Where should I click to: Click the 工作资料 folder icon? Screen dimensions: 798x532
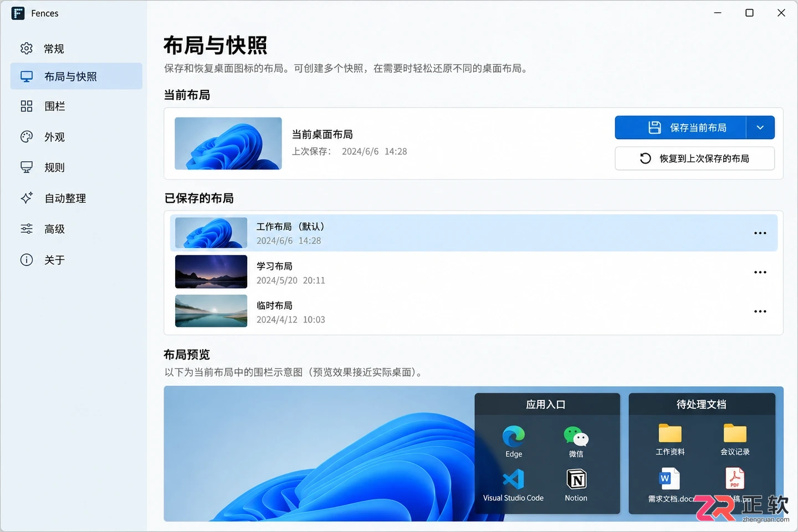670,433
